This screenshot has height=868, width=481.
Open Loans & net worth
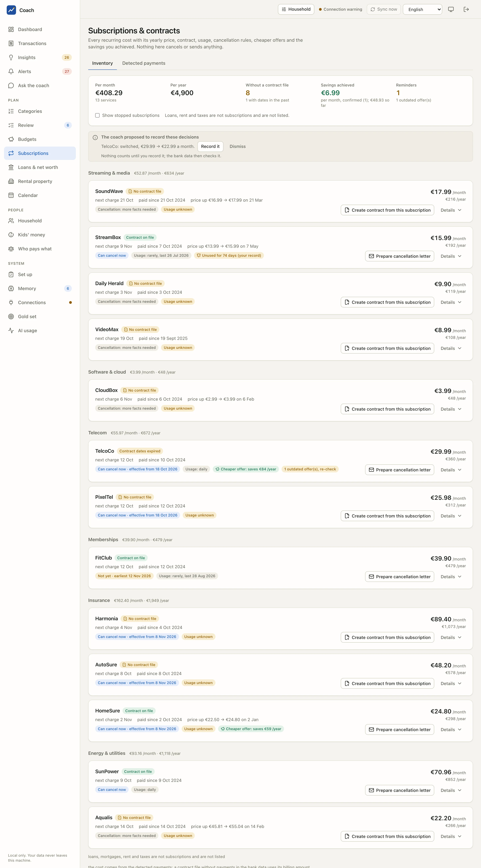pos(40,167)
